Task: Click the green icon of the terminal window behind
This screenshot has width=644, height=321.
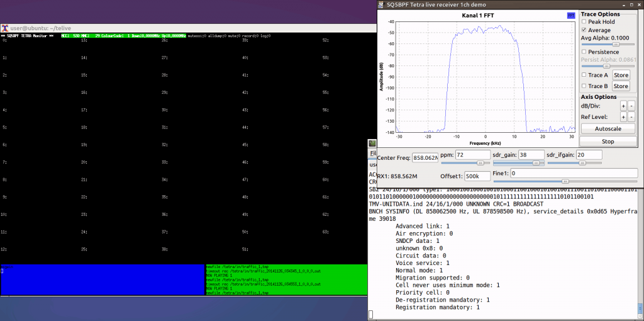Action: pos(372,144)
